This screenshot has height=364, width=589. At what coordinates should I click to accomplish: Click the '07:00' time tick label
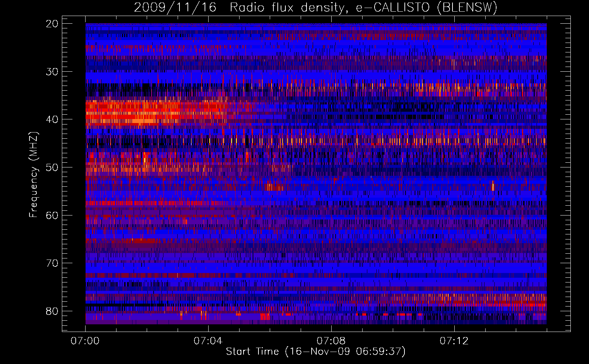85,341
